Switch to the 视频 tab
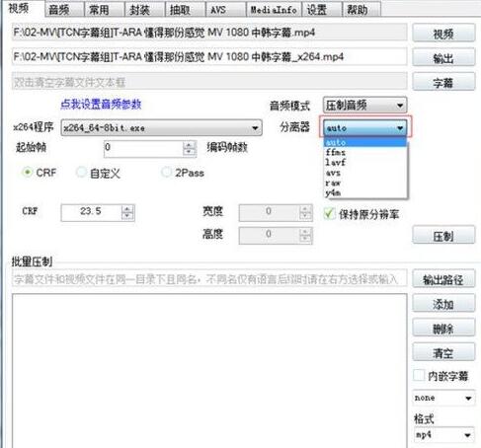Viewport: 481px width, 448px height. pyautogui.click(x=23, y=8)
